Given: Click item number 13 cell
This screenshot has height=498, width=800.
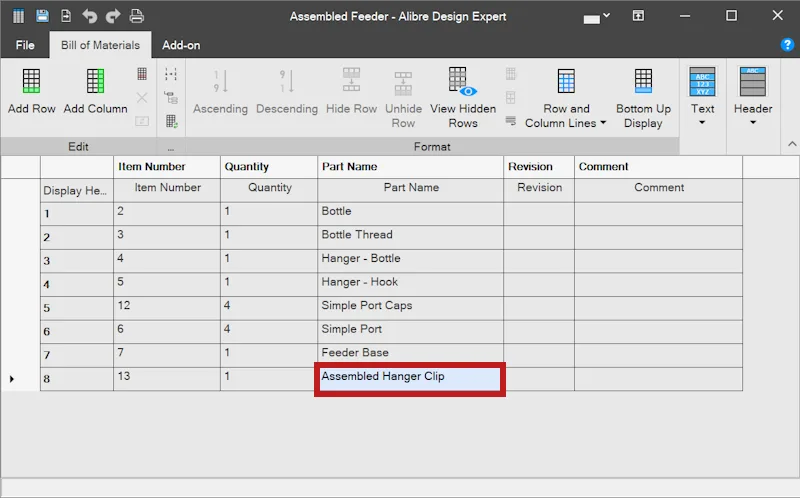Looking at the screenshot, I should click(x=167, y=379).
